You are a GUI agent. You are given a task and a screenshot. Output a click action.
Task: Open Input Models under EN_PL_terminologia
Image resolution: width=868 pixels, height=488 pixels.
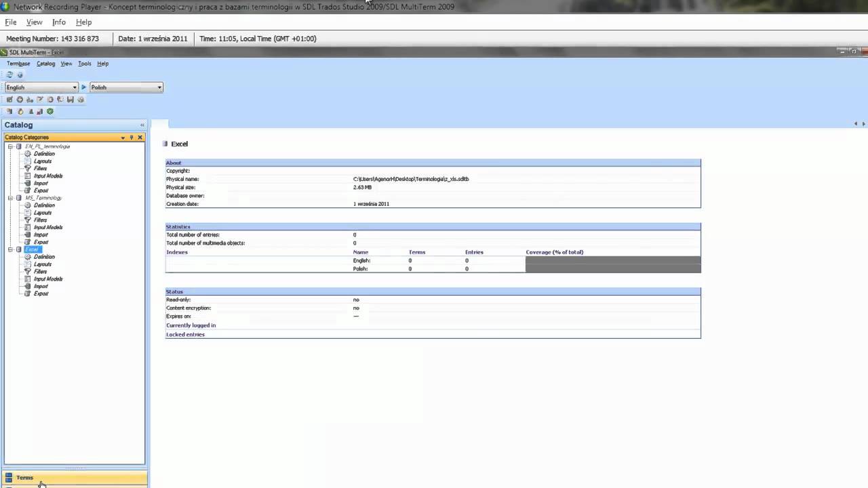tap(48, 176)
